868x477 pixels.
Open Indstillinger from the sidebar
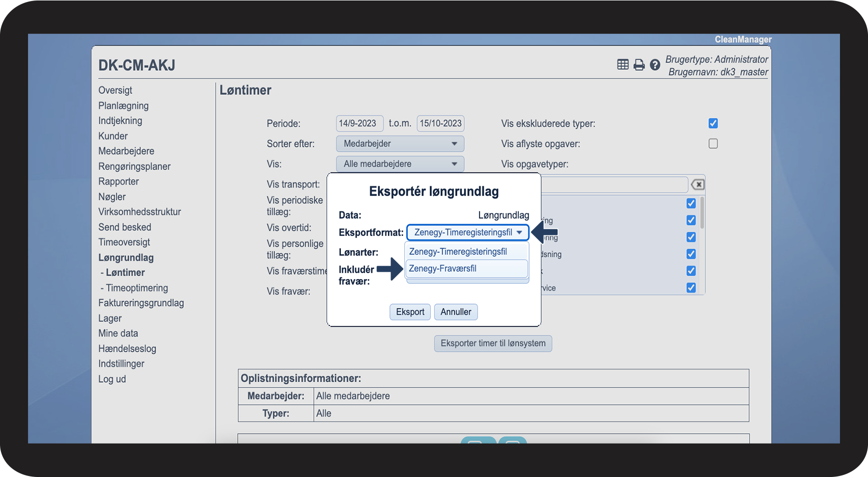coord(121,364)
